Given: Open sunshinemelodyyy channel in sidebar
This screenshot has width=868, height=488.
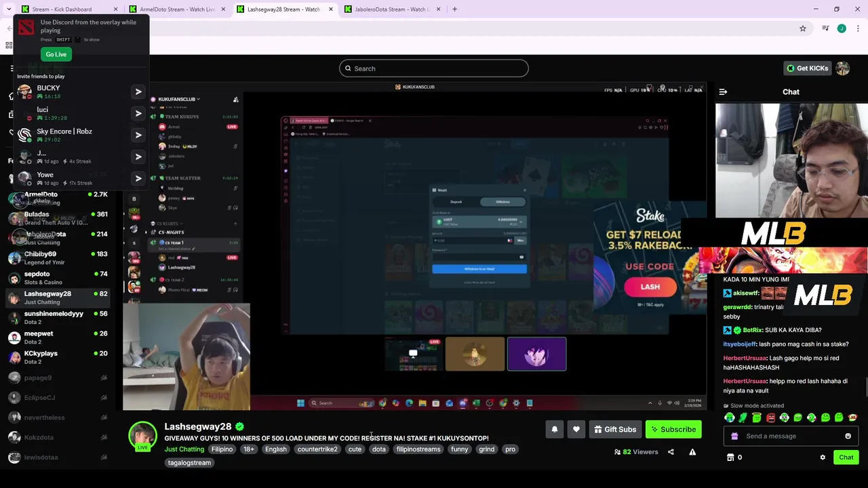Looking at the screenshot, I should click(58, 317).
